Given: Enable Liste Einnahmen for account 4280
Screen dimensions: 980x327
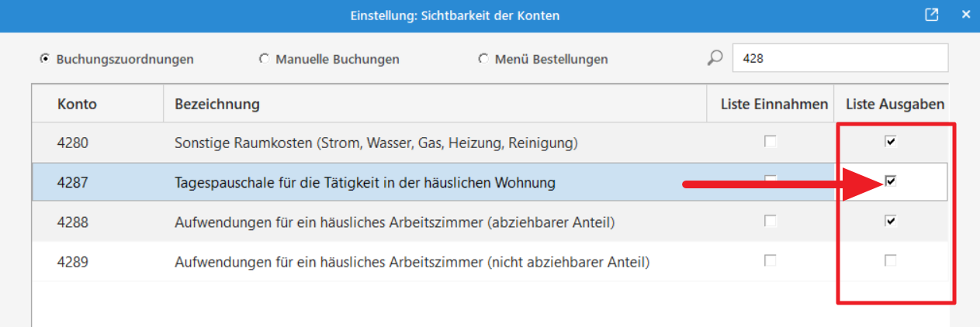Looking at the screenshot, I should tap(770, 142).
